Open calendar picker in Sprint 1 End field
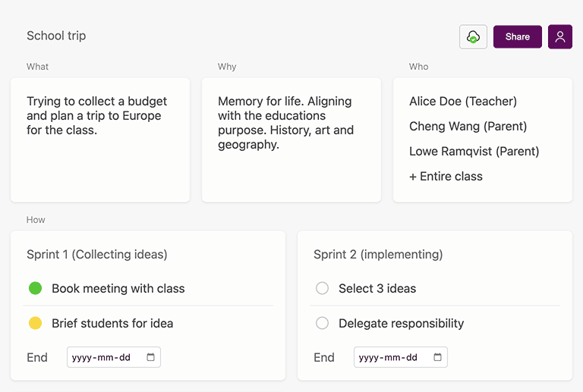This screenshot has width=583, height=392. pyautogui.click(x=150, y=357)
